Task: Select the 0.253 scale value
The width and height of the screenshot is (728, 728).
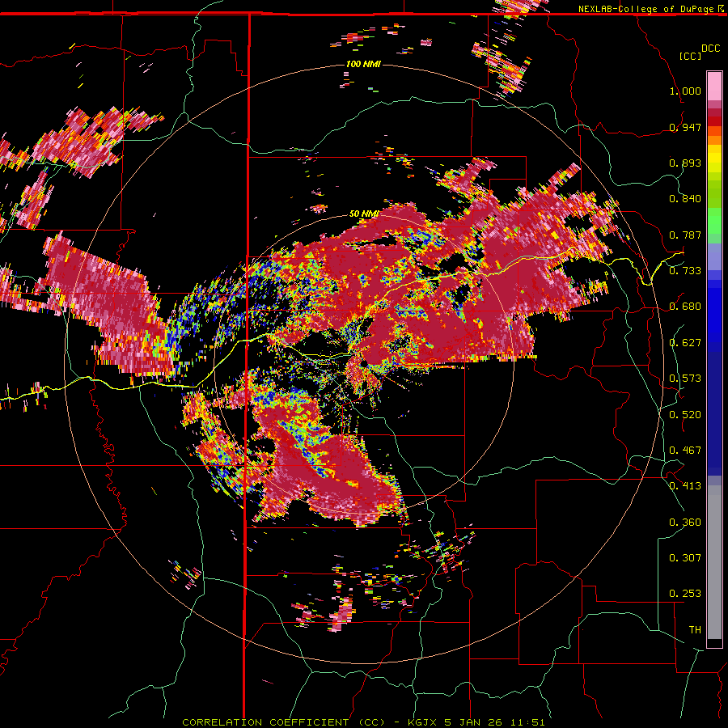Action: pos(685,594)
